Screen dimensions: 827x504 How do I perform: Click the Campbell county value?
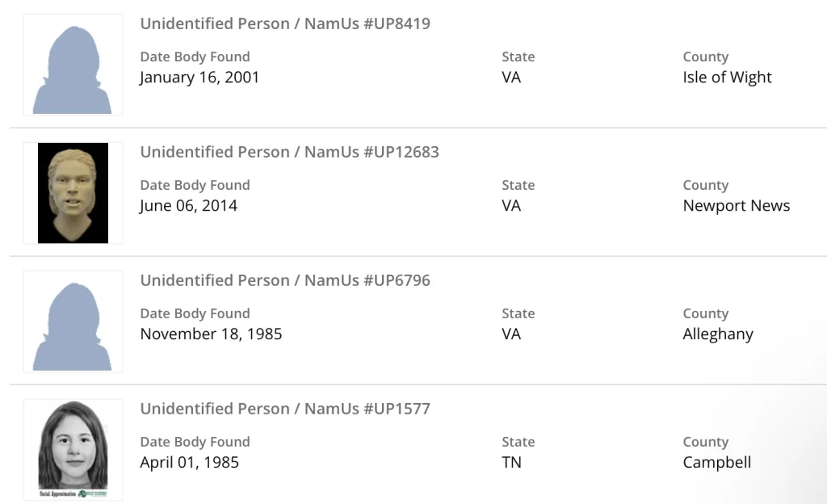(716, 463)
